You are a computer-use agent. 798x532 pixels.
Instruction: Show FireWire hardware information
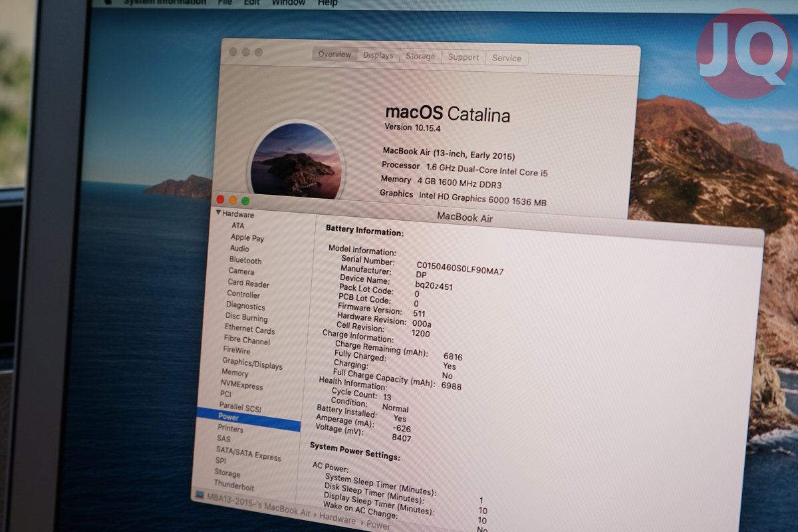[237, 350]
